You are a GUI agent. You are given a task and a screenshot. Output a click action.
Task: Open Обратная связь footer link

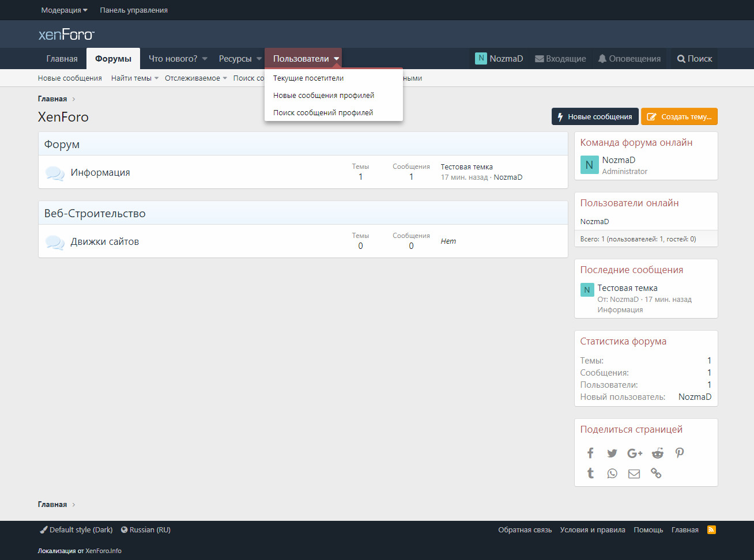[x=525, y=530]
